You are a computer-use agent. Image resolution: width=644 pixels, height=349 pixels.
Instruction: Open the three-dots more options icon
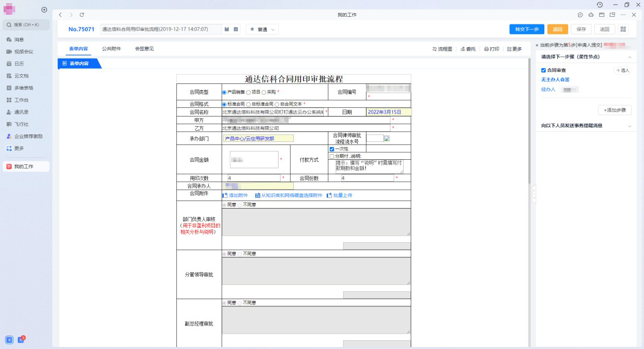coord(623,15)
